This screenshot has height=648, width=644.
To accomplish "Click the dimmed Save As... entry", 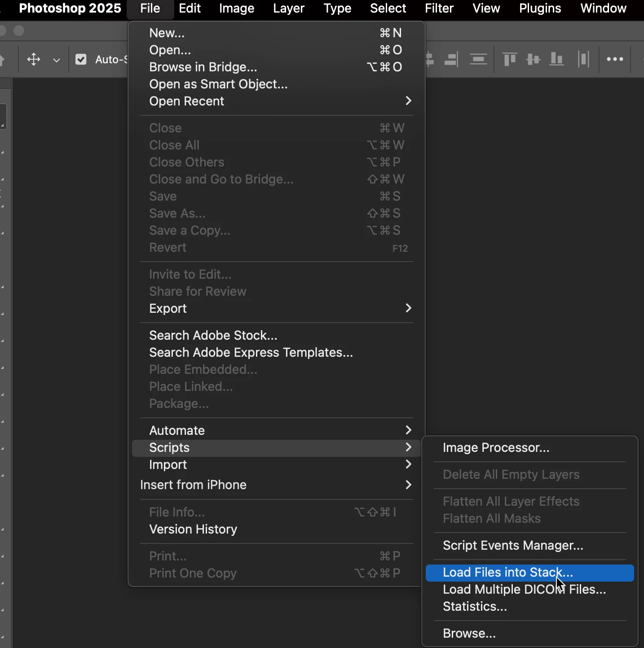I will (276, 213).
